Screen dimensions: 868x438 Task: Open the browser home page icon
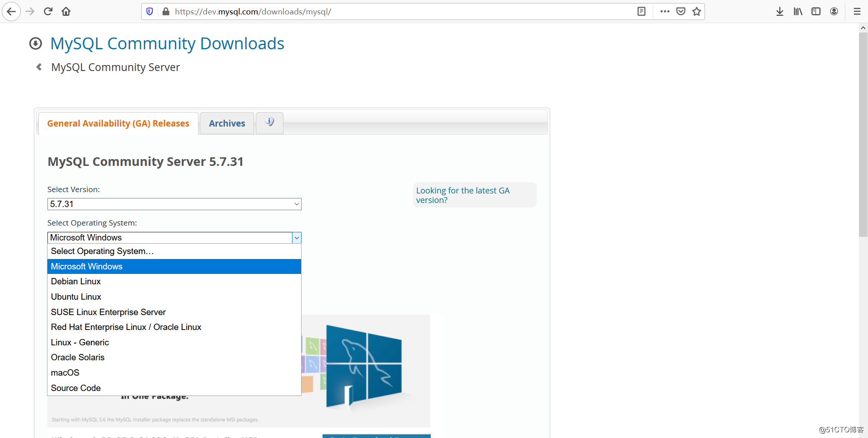click(66, 11)
